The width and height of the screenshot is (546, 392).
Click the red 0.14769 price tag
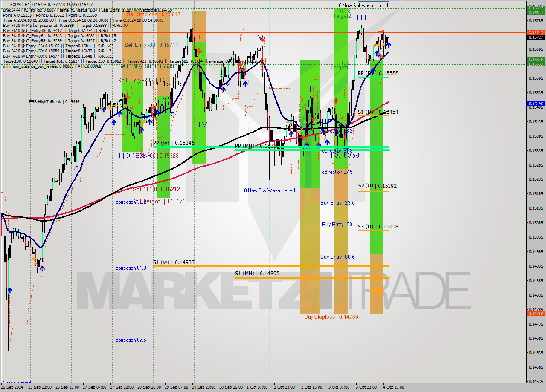[536, 314]
